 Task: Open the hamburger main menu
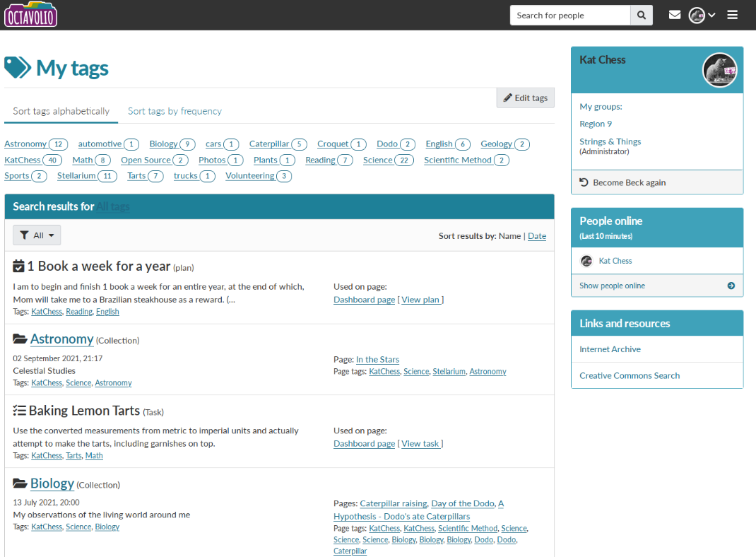733,16
